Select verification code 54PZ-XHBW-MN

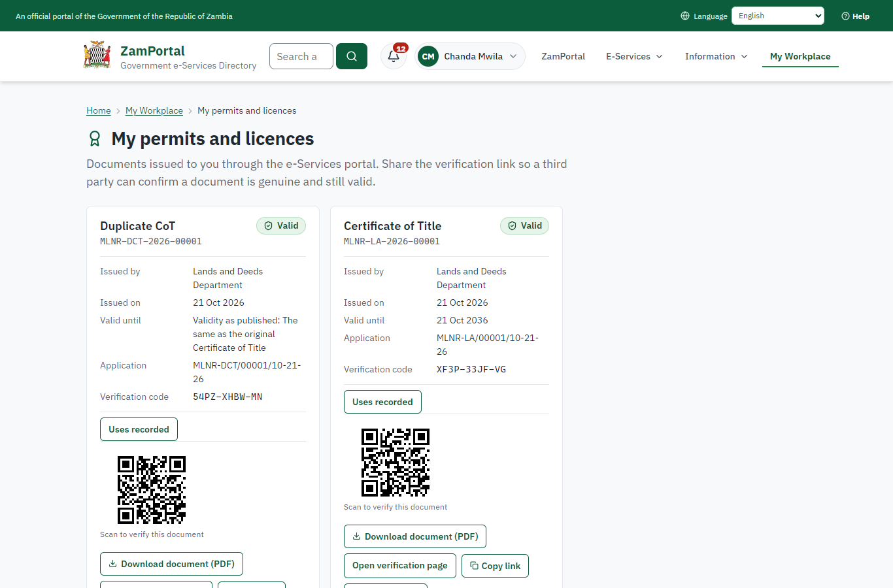click(x=227, y=397)
